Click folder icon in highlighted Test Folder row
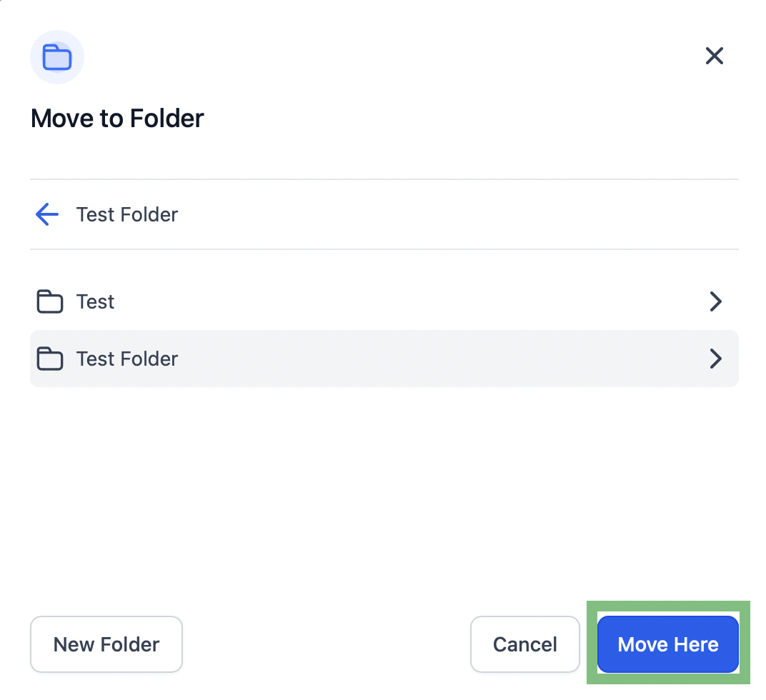This screenshot has height=700, width=766. [50, 359]
